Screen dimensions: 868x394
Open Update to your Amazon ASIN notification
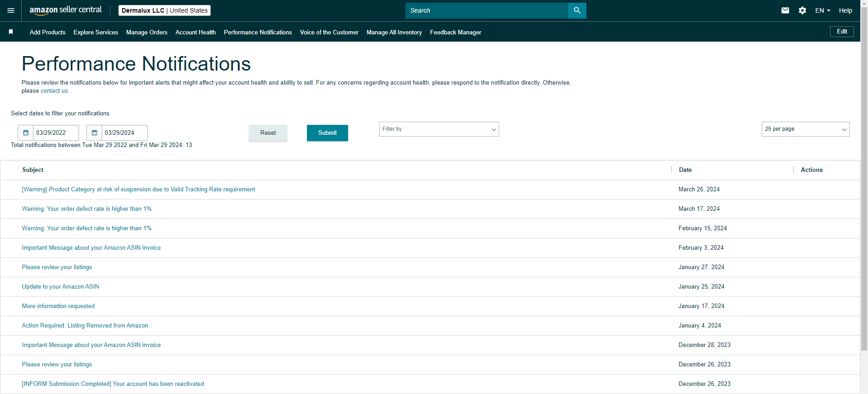coord(61,287)
